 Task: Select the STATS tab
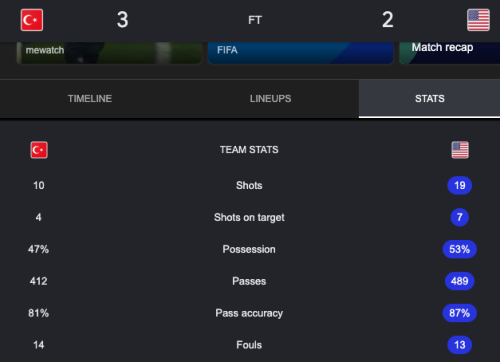point(429,99)
